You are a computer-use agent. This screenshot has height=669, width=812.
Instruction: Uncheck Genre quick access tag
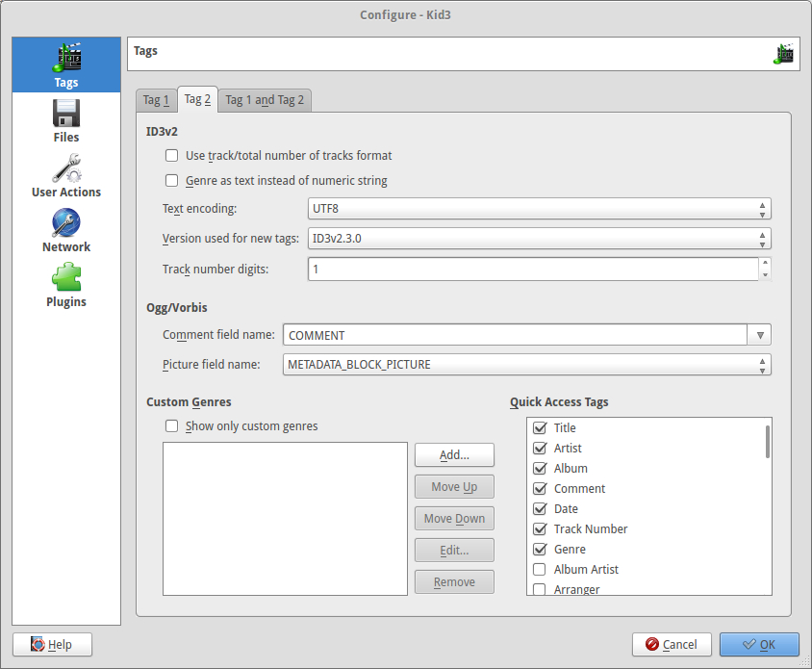coord(540,549)
